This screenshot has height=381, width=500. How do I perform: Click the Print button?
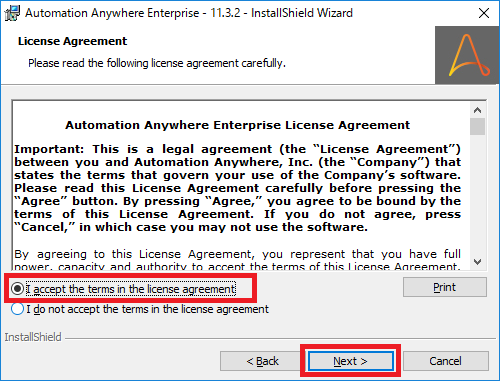[445, 287]
